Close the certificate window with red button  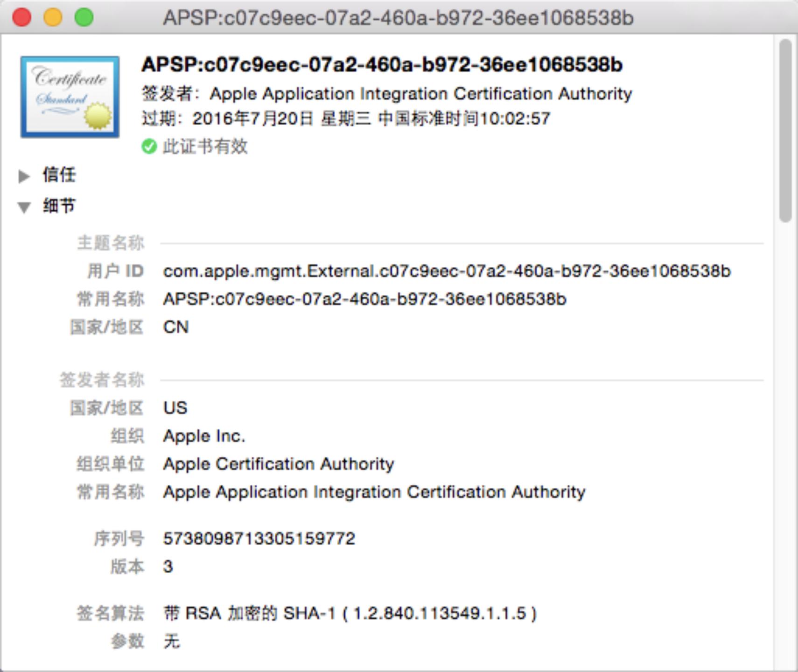(21, 18)
